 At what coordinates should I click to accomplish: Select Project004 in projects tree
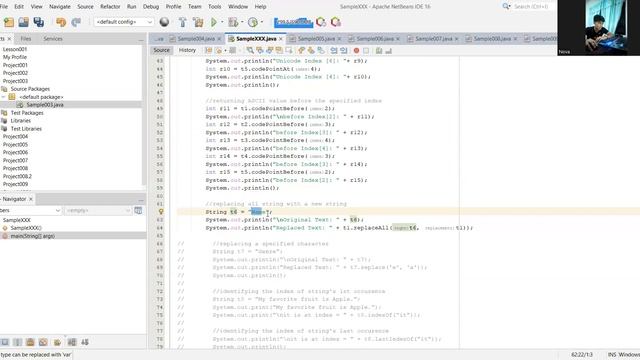pos(16,136)
